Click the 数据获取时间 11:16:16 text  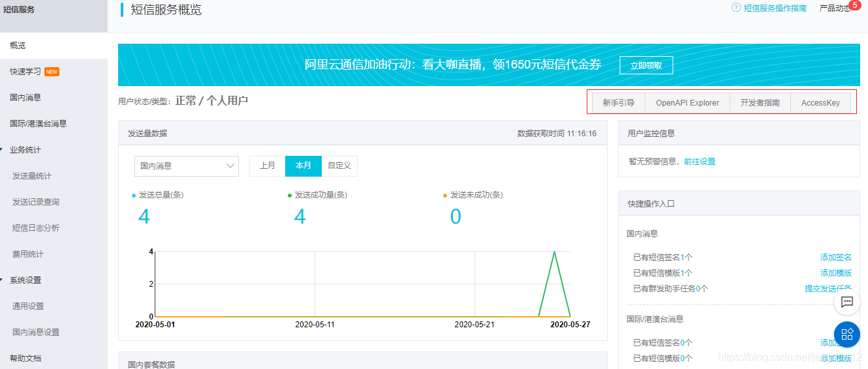tap(557, 133)
